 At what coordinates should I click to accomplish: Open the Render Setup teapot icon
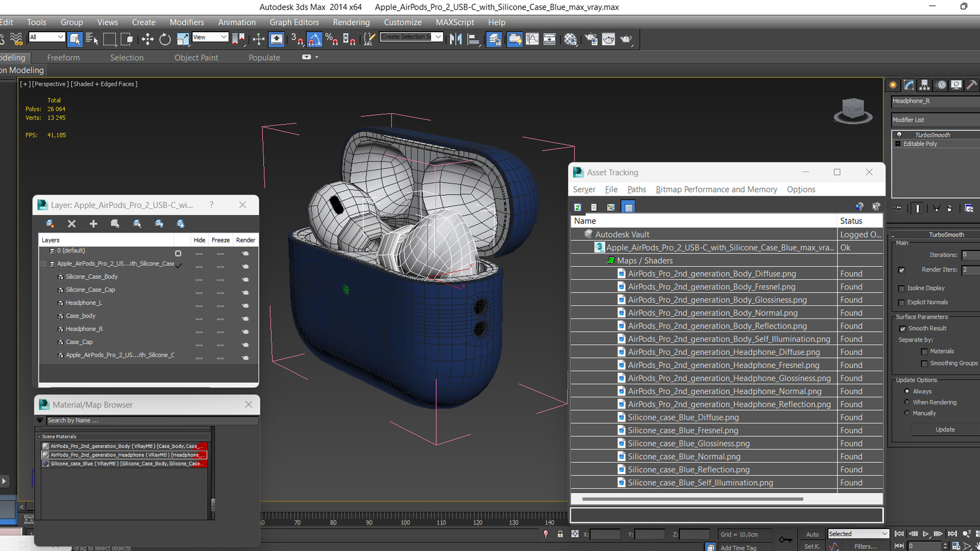pyautogui.click(x=591, y=39)
